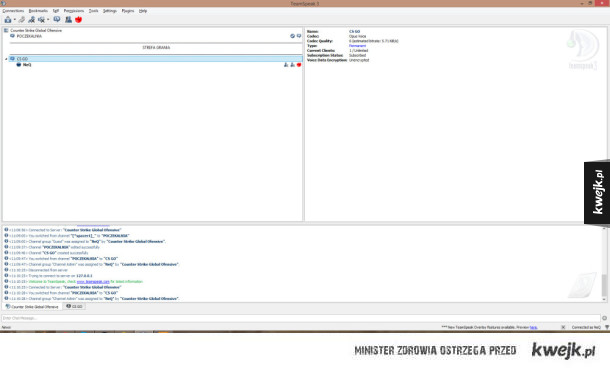Screen dimensions: 610x369
Task: Click the default-channel check icon on POCZEKALNIA row
Action: [293, 36]
